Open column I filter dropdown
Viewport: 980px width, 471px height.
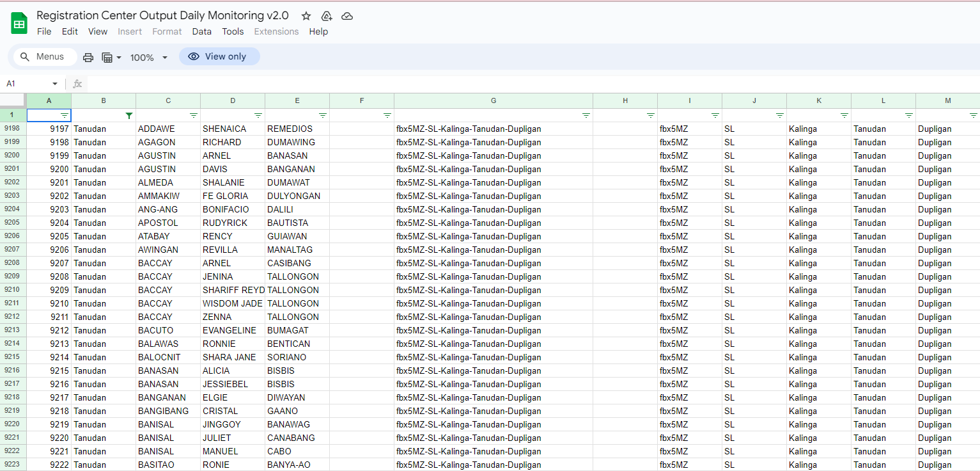715,116
